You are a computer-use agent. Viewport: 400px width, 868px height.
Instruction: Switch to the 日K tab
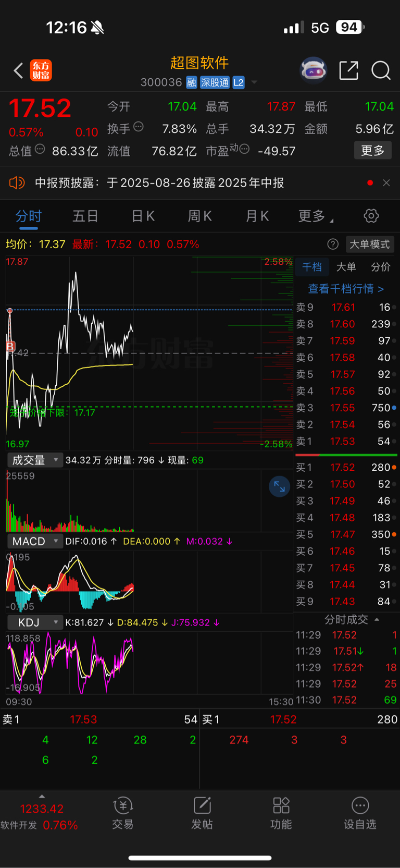tap(143, 216)
